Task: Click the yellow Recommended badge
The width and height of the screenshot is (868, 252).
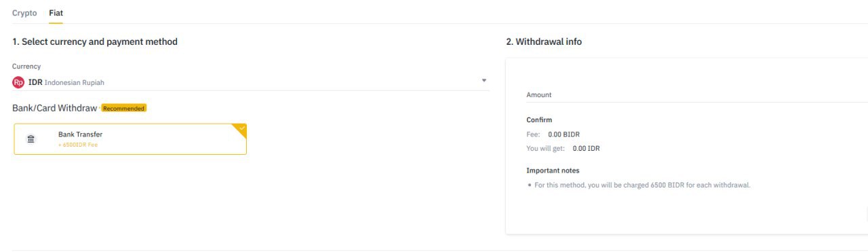Action: click(x=123, y=108)
